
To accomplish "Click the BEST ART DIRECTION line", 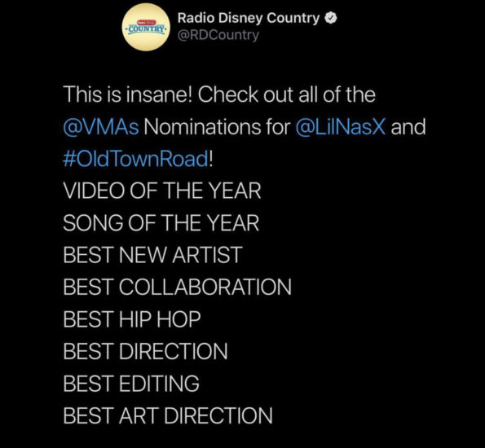I will coord(168,415).
